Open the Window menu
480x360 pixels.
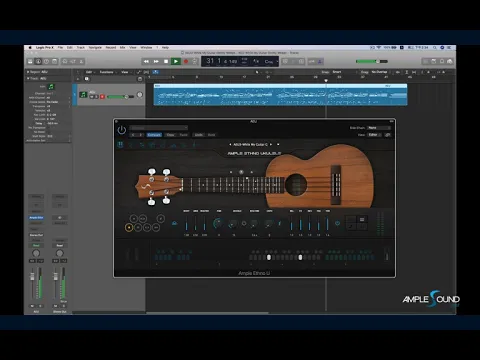(146, 48)
